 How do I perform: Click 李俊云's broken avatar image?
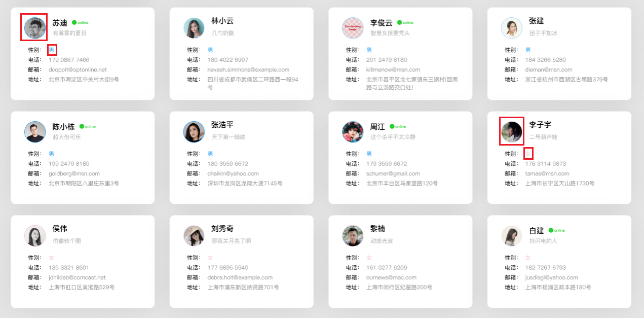tap(353, 28)
